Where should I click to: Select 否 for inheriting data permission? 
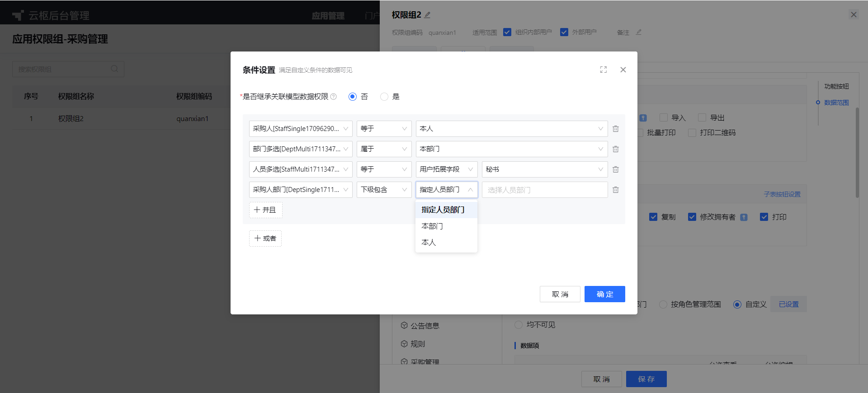[353, 97]
